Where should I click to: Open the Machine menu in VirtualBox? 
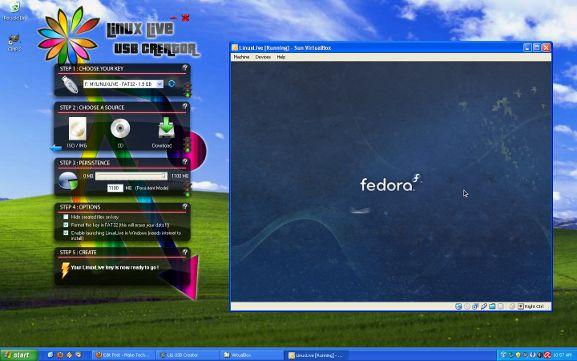coord(241,57)
